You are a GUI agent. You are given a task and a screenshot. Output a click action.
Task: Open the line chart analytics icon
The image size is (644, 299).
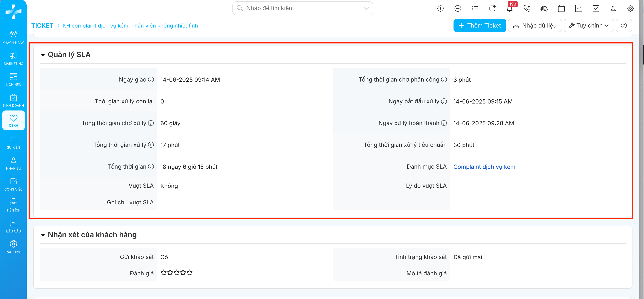pos(578,8)
